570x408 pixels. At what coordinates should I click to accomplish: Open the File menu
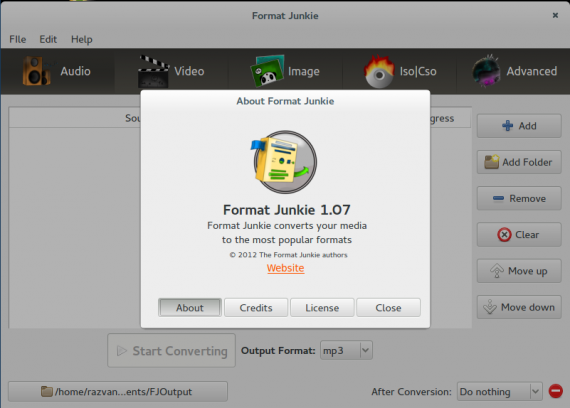point(17,39)
